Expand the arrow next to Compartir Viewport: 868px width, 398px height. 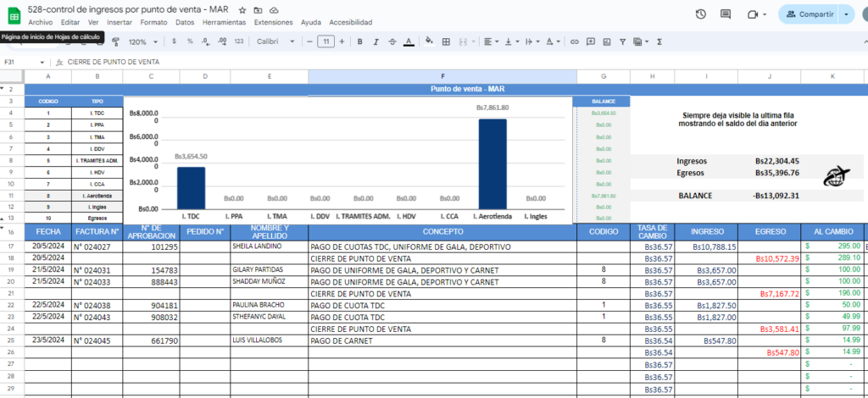(847, 14)
